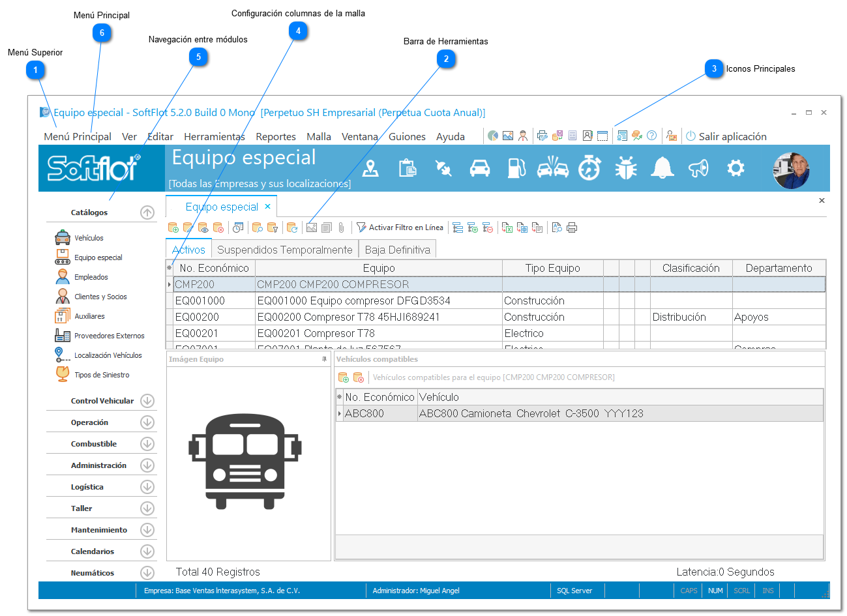Click the user profile photo avatar
Image resolution: width=847 pixels, height=616 pixels.
pyautogui.click(x=792, y=171)
